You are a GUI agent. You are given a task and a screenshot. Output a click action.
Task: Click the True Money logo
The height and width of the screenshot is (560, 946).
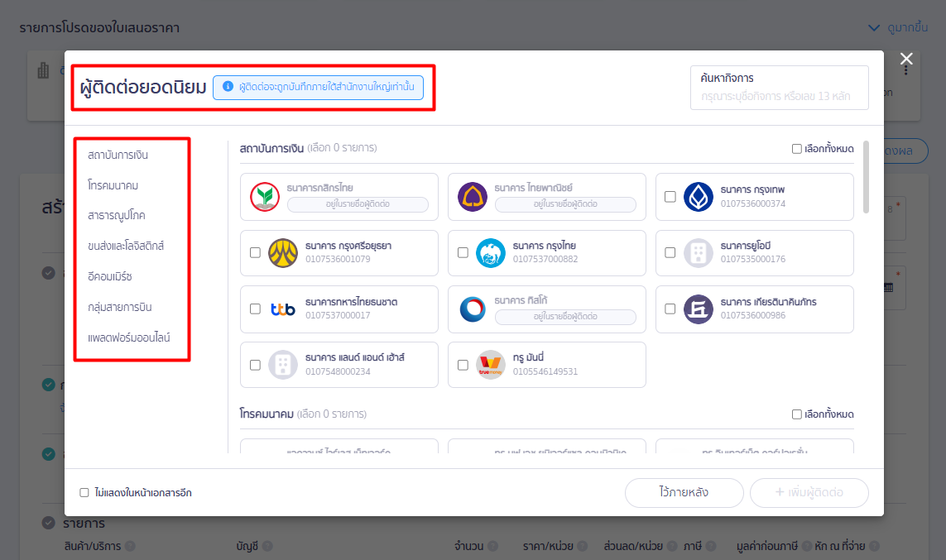[x=491, y=366]
